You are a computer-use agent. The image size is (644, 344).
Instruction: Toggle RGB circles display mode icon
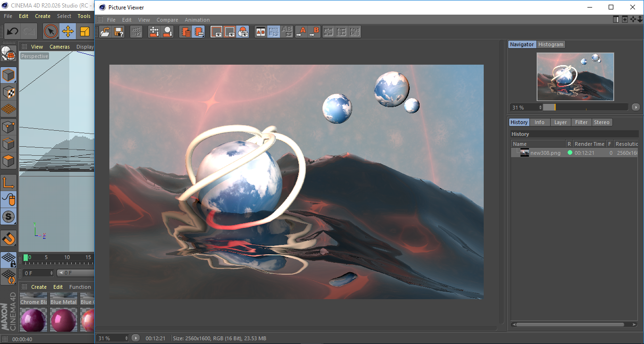(x=243, y=32)
